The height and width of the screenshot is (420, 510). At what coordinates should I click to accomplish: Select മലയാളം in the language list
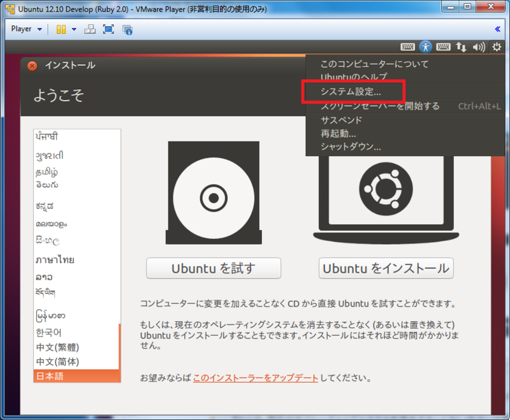pyautogui.click(x=76, y=224)
